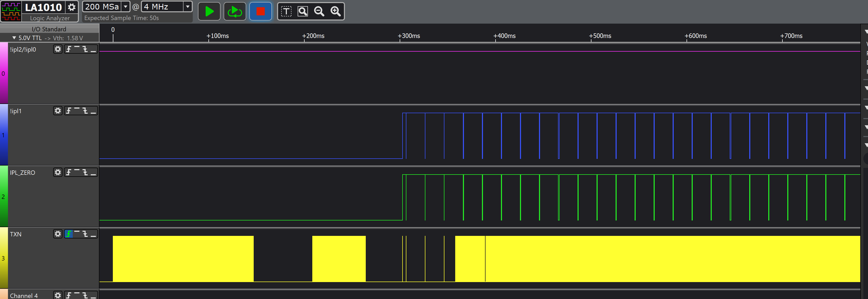
Task: Set falling edge trigger on TXN
Action: pyautogui.click(x=85, y=234)
